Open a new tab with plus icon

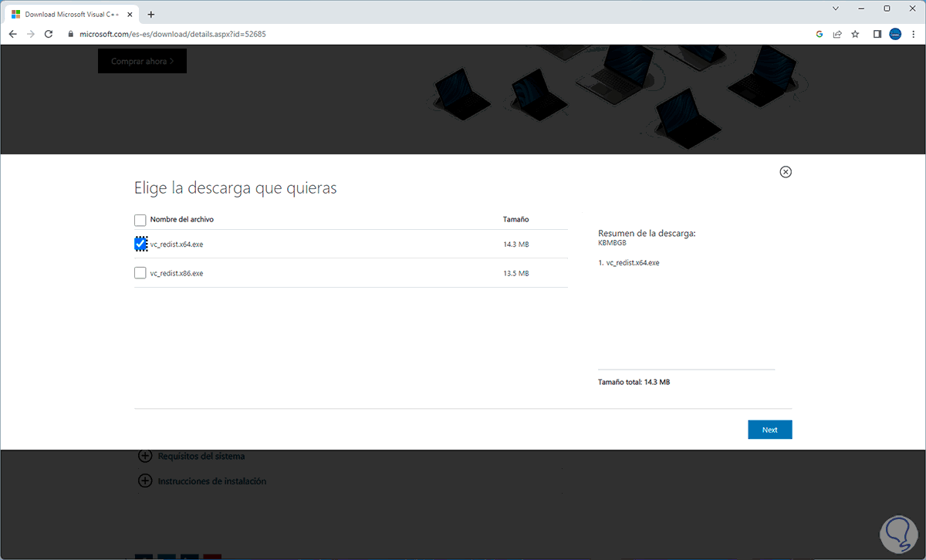point(150,14)
